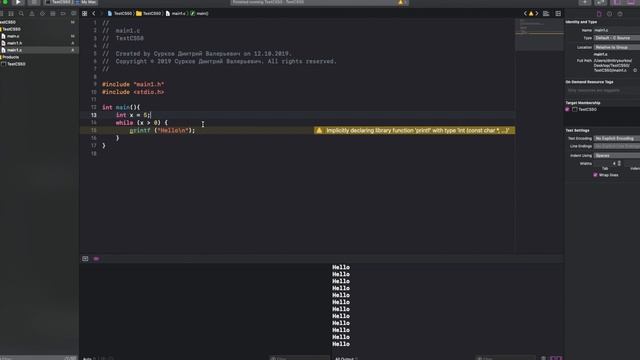This screenshot has width=640, height=360.
Task: Open the Type dropdown Default - C Source
Action: [x=617, y=38]
